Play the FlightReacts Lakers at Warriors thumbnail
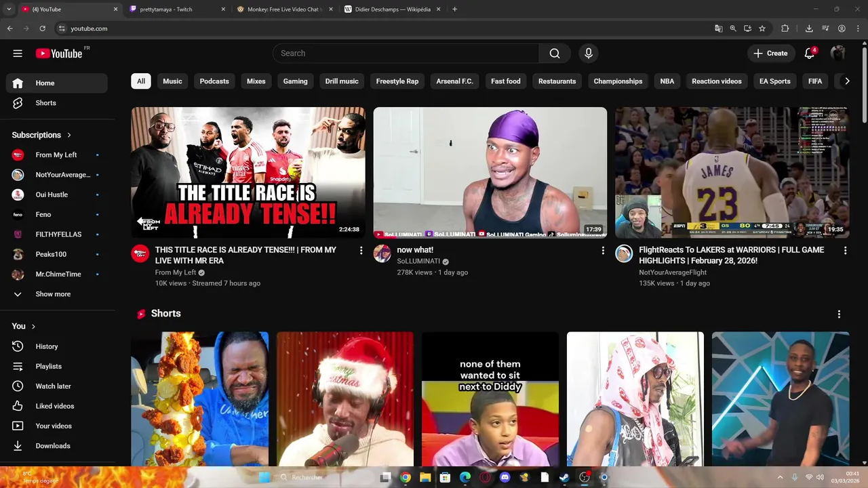This screenshot has height=488, width=868. click(732, 173)
